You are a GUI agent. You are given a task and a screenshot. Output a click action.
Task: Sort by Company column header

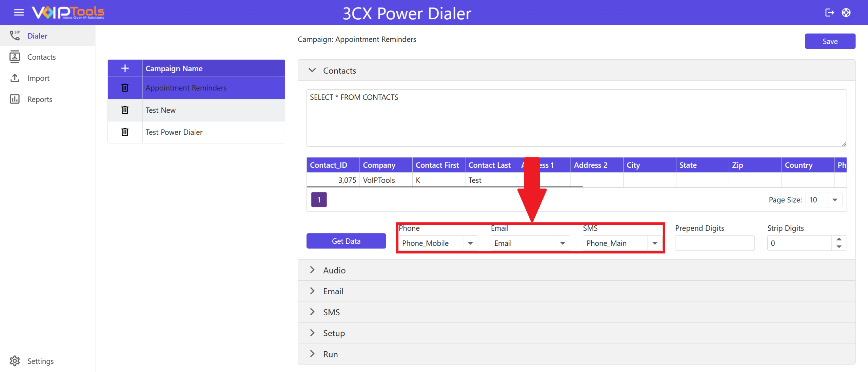[386, 165]
